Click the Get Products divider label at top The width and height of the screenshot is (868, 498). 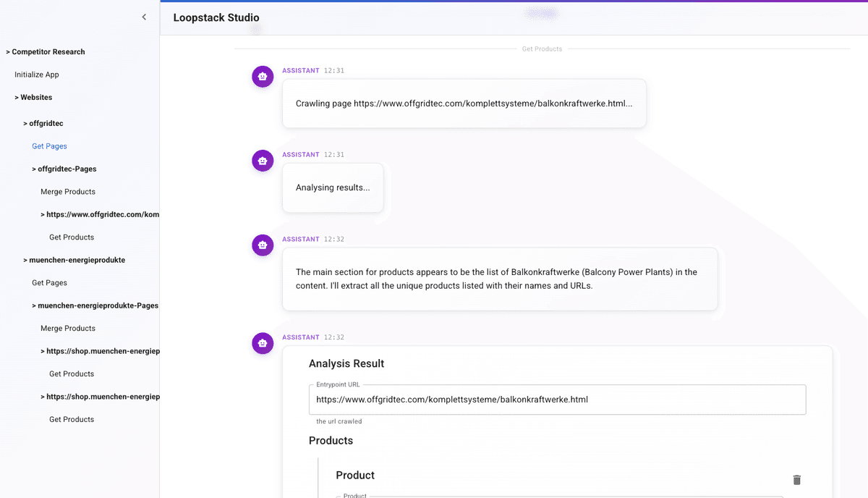[542, 49]
